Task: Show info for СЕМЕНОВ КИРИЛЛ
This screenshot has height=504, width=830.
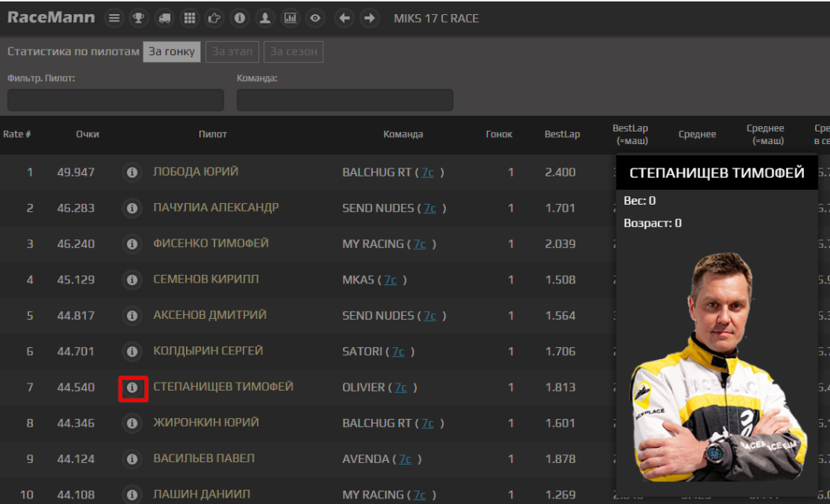Action: [x=132, y=280]
